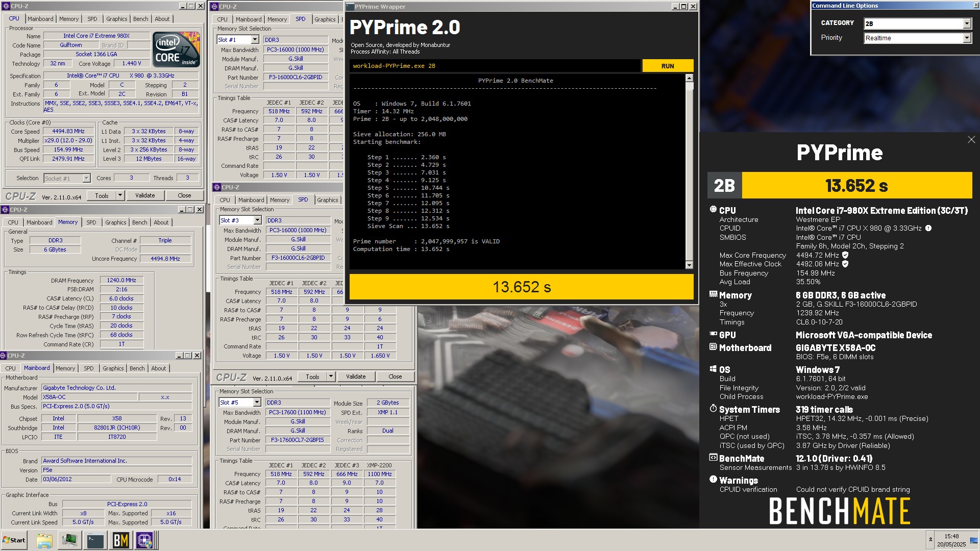Show hidden system tray icons
The width and height of the screenshot is (980, 551).
(930, 540)
